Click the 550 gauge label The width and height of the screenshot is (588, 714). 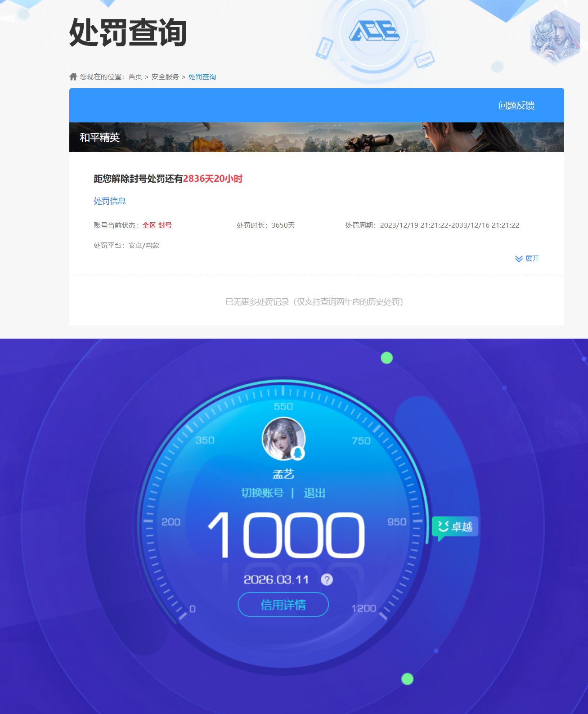pos(283,406)
